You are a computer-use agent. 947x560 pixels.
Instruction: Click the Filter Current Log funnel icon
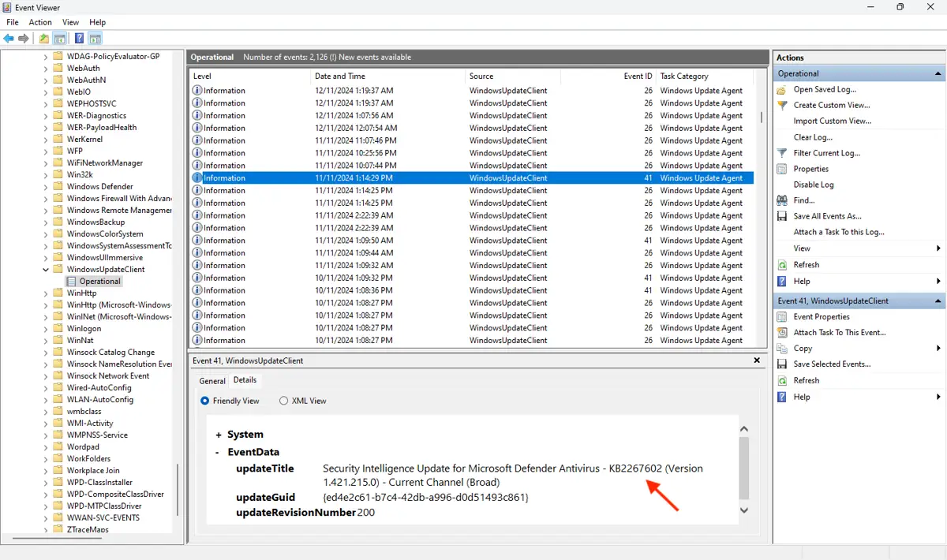tap(782, 153)
